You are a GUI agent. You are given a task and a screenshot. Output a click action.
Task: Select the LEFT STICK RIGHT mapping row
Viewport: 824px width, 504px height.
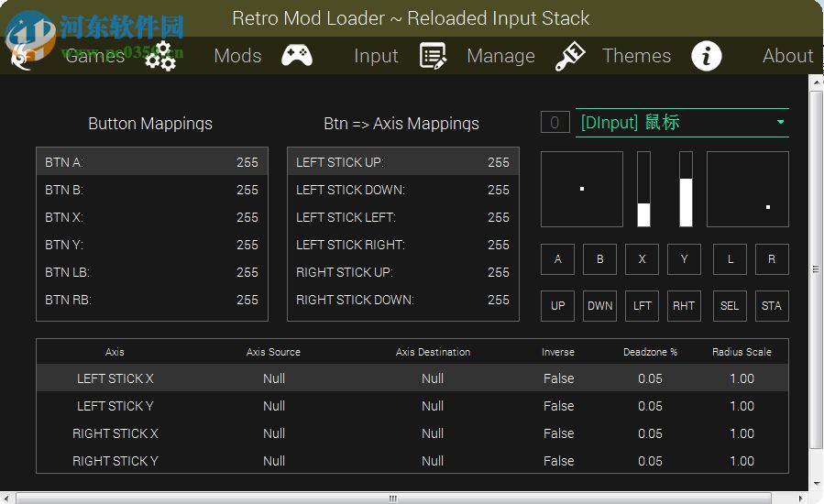(x=403, y=245)
